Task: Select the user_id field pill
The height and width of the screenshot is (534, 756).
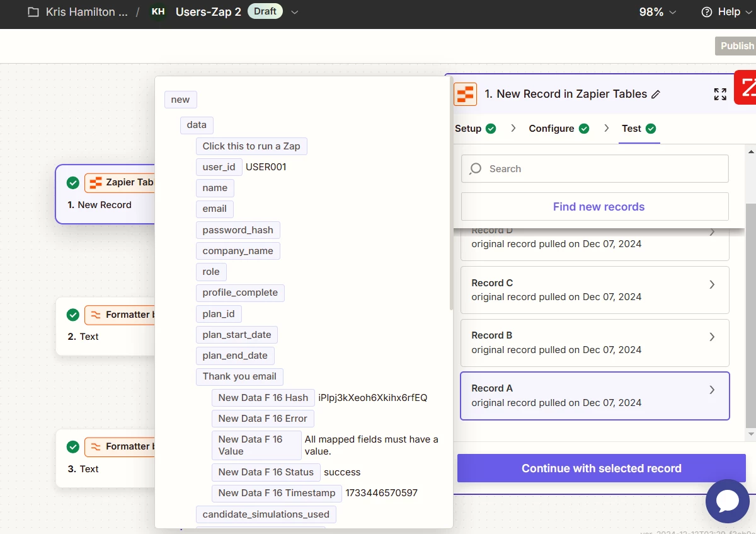Action: (x=219, y=167)
